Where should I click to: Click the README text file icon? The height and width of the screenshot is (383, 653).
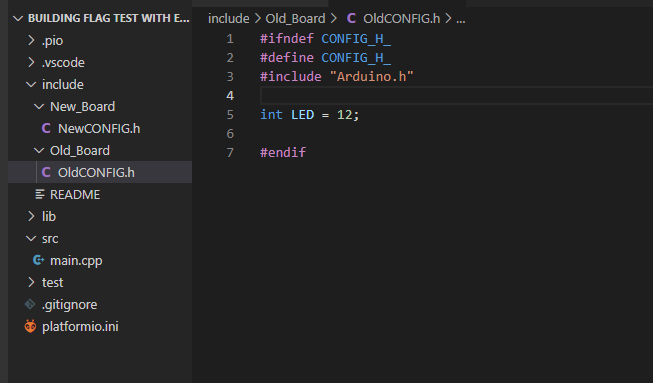pos(40,194)
